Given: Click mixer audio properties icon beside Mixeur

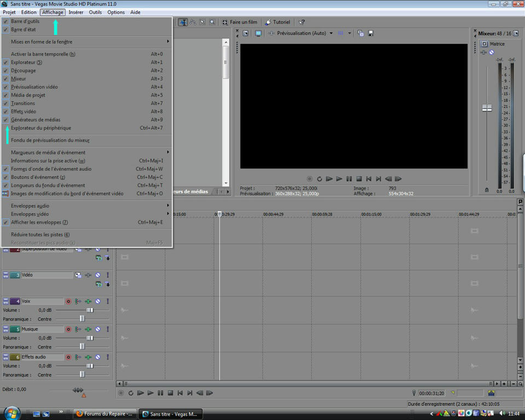Looking at the screenshot, I should 516,33.
